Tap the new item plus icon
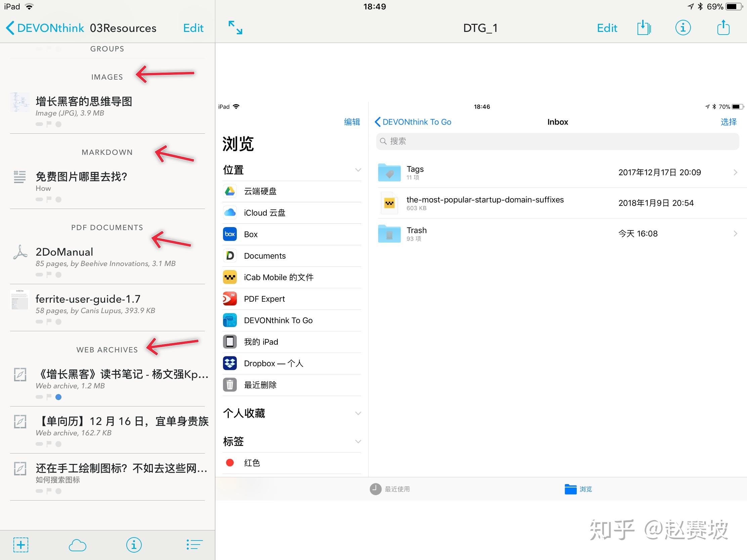The height and width of the screenshot is (560, 747). [x=21, y=545]
